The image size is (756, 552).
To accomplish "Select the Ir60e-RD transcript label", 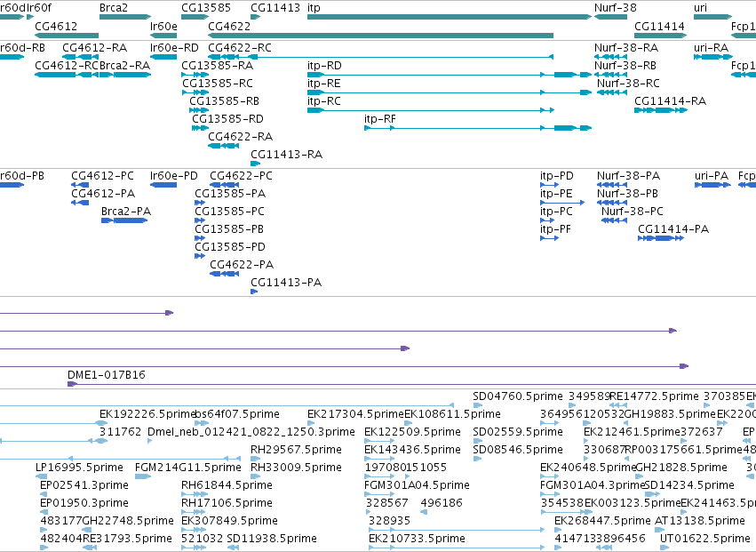I will click(174, 47).
